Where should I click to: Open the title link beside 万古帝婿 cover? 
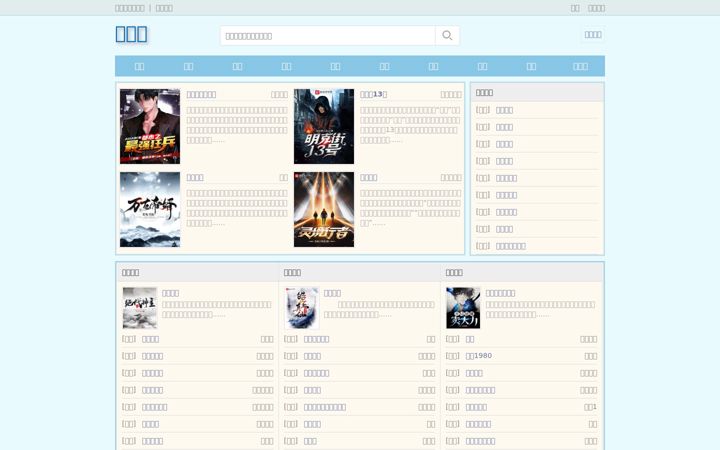[195, 177]
